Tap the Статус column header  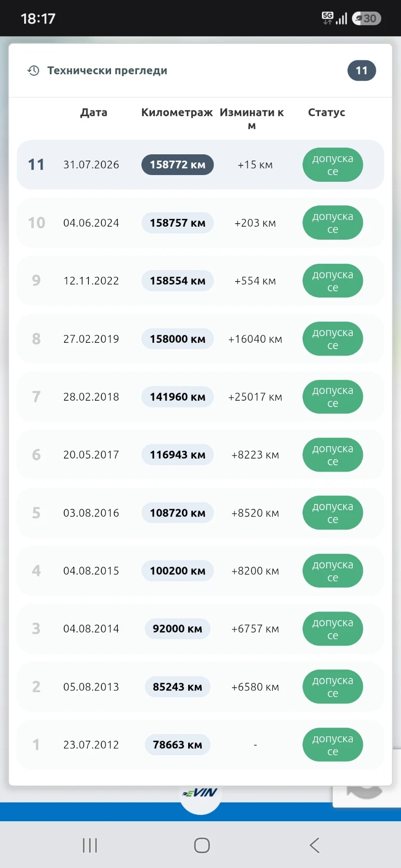pyautogui.click(x=327, y=112)
